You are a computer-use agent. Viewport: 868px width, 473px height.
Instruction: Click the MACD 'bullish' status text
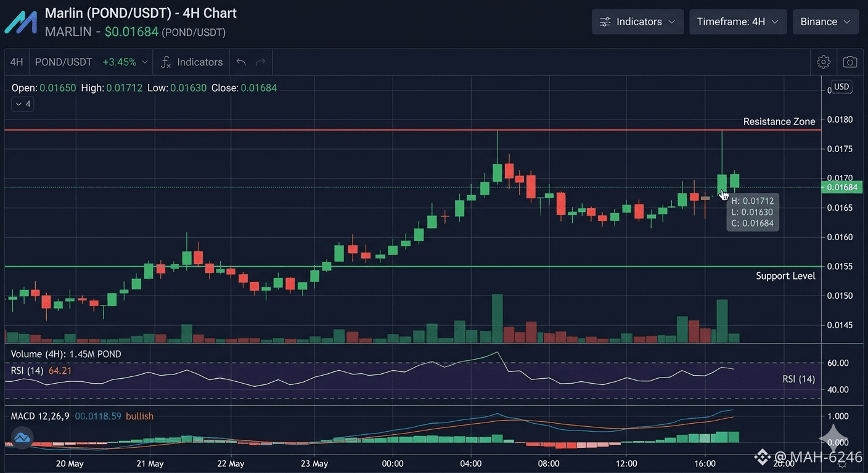(139, 416)
